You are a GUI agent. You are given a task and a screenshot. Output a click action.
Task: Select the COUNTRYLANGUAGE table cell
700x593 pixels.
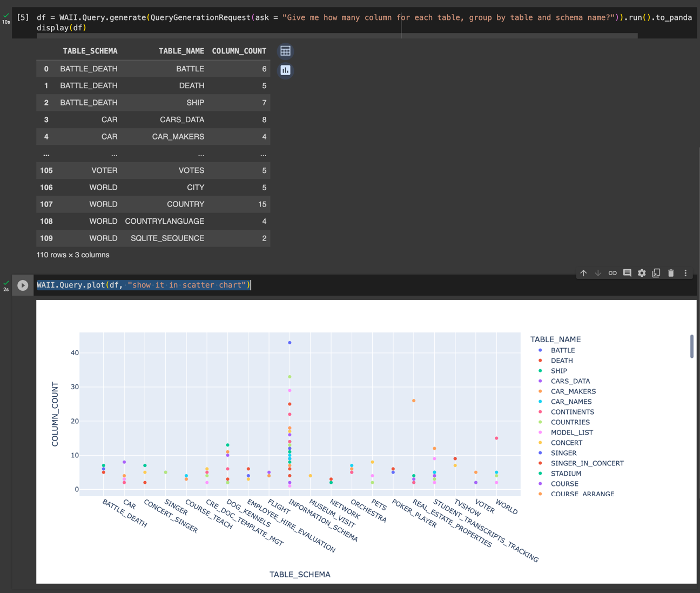[165, 221]
